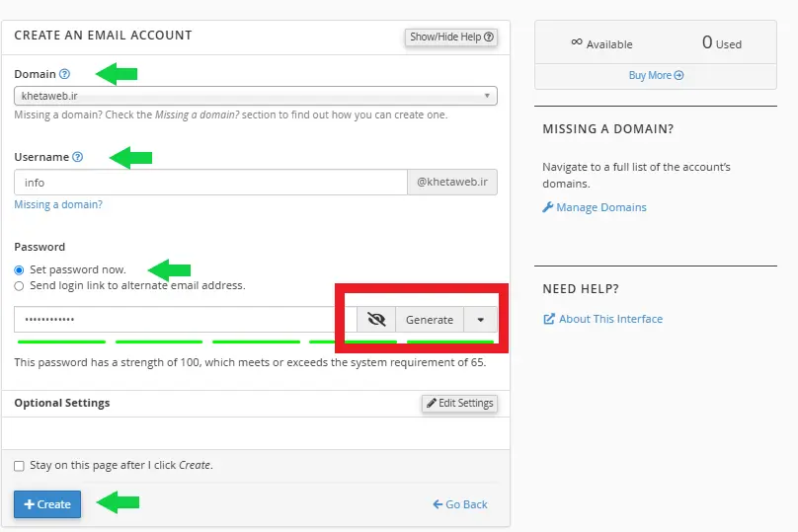Click the help icon beside Username label
The image size is (798, 532).
[x=78, y=157]
